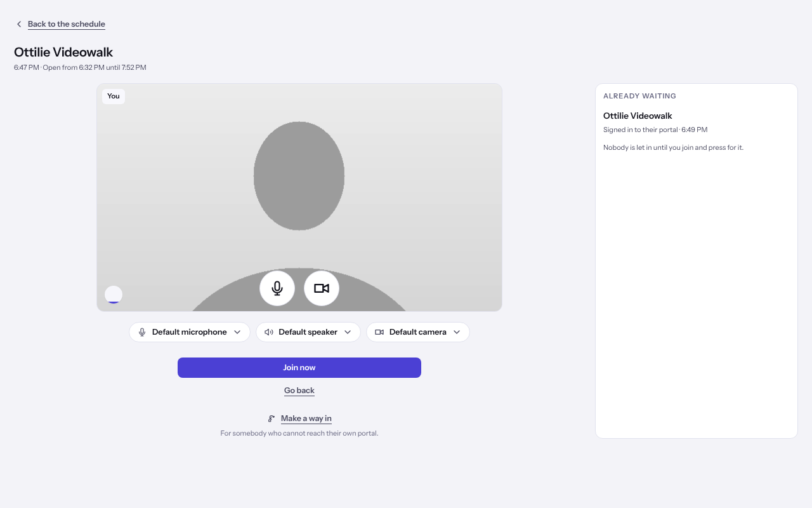This screenshot has width=812, height=508.
Task: Click "For somebody who cannot reach their own portal"
Action: (x=299, y=433)
